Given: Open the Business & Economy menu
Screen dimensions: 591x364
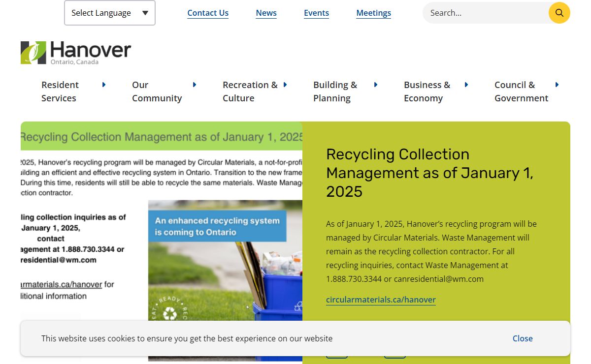Looking at the screenshot, I should tap(427, 91).
